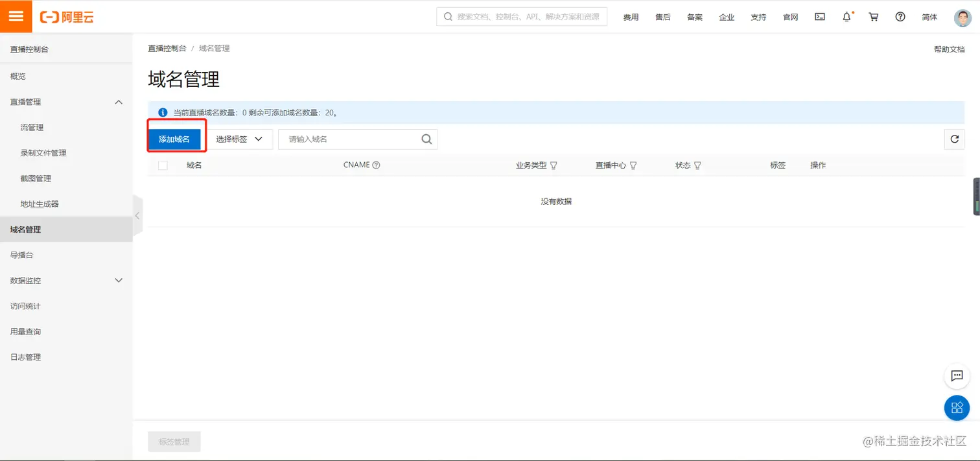Open the orange hamburger main menu
This screenshot has width=980, height=461.
click(16, 16)
